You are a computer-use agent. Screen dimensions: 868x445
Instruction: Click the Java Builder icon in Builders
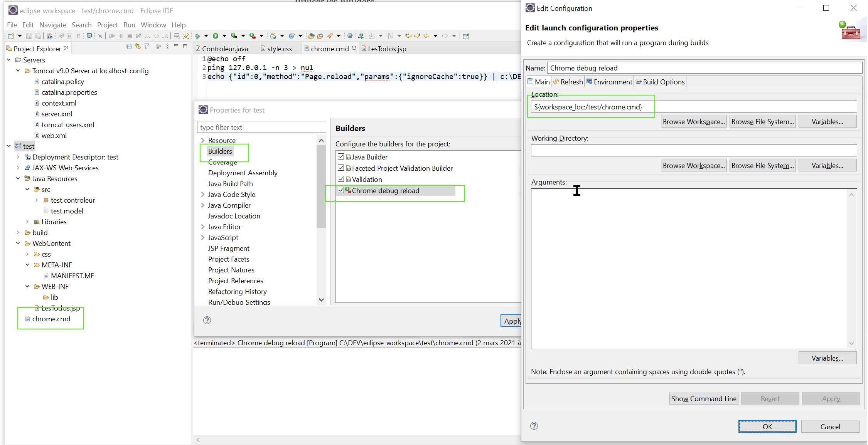click(348, 157)
